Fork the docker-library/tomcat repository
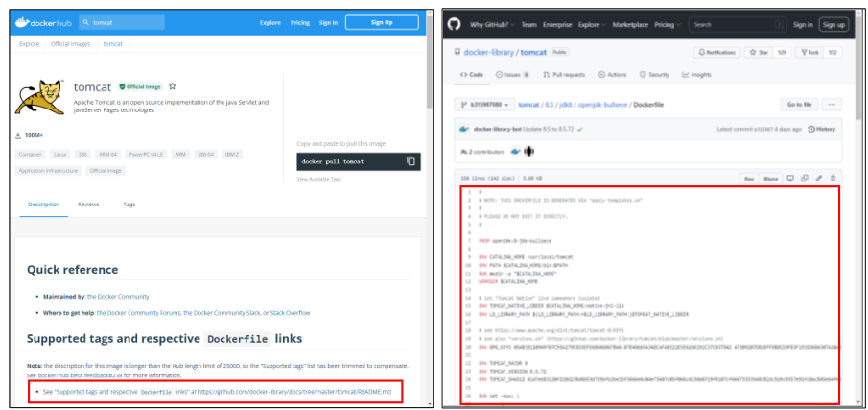This screenshot has width=868, height=410. (x=809, y=52)
